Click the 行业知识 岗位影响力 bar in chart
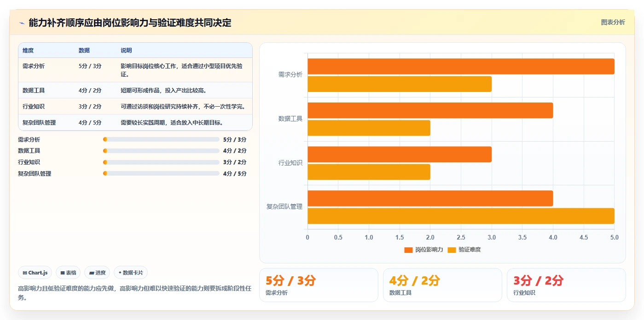This screenshot has height=320, width=644. click(x=400, y=154)
